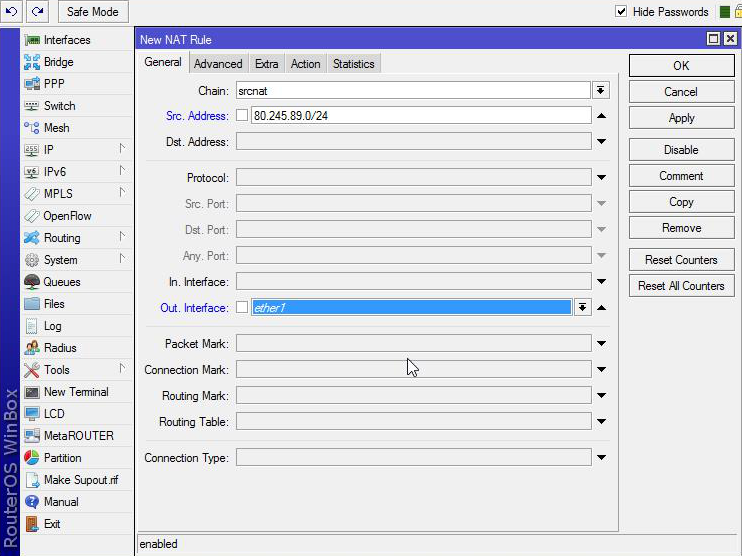The width and height of the screenshot is (742, 556).
Task: Click the Reset All Counters button
Action: pyautogui.click(x=681, y=286)
